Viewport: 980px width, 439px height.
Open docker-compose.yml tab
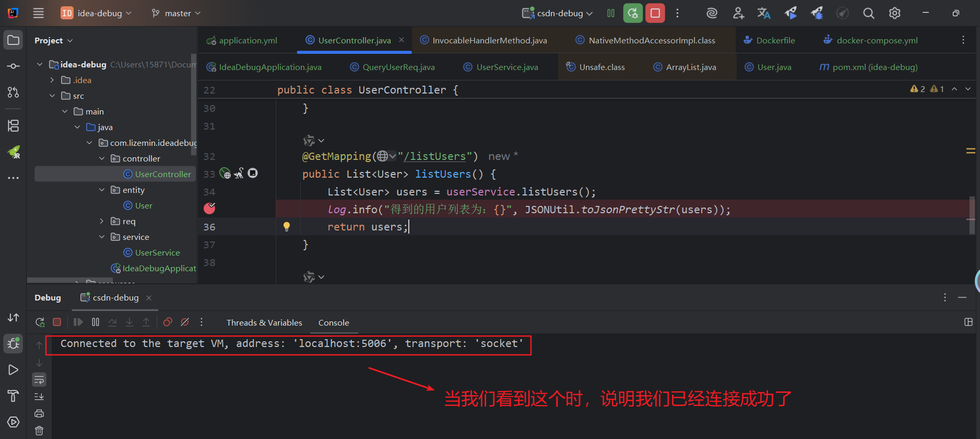870,40
